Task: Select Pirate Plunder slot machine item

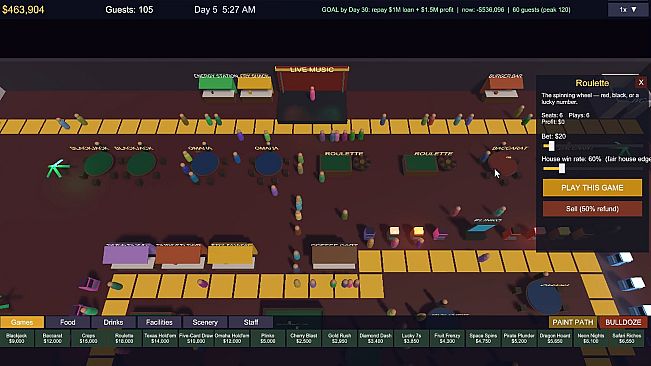Action: [x=519, y=338]
